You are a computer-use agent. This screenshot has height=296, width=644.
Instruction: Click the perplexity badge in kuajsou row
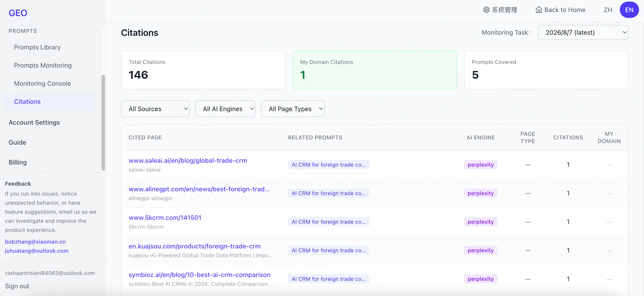[x=481, y=250]
